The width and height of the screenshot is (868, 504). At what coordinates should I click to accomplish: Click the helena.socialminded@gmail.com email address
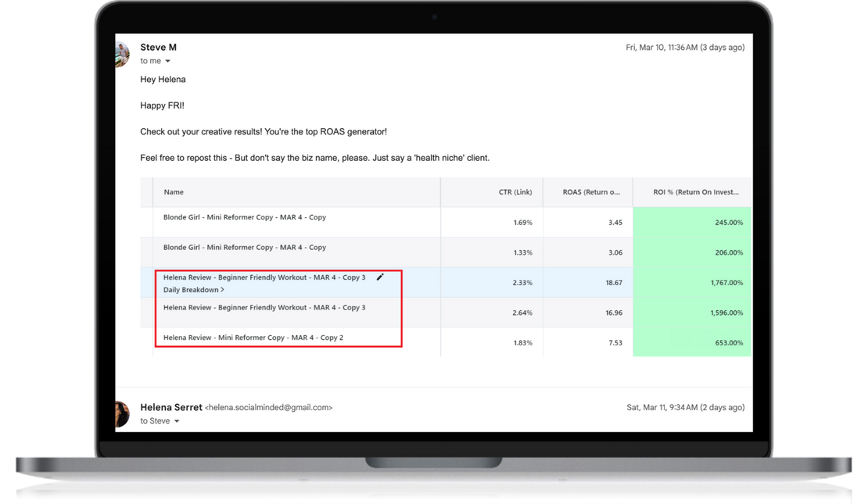click(269, 408)
